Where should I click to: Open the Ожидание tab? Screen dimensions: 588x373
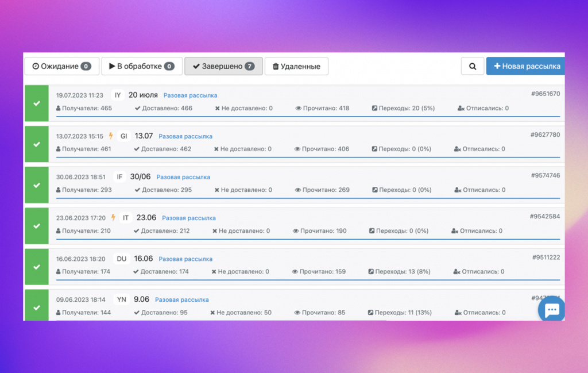[x=62, y=67]
